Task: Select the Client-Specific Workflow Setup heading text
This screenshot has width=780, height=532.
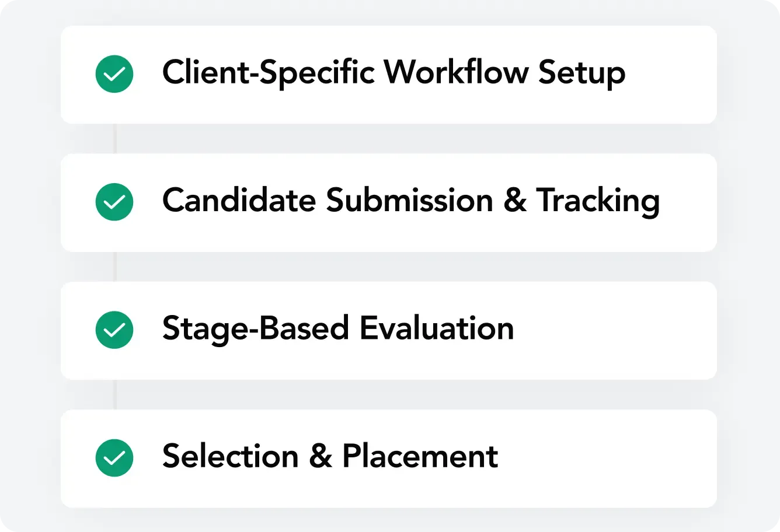Action: 394,73
